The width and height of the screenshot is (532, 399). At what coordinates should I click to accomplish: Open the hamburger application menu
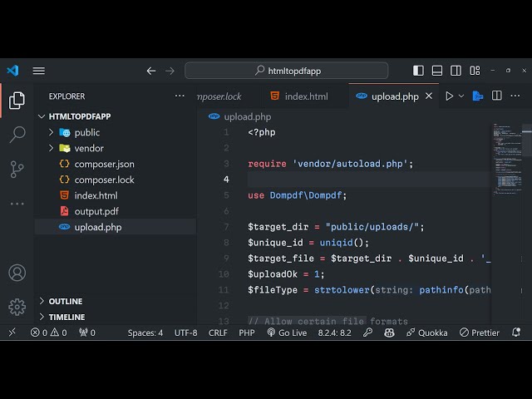point(39,71)
